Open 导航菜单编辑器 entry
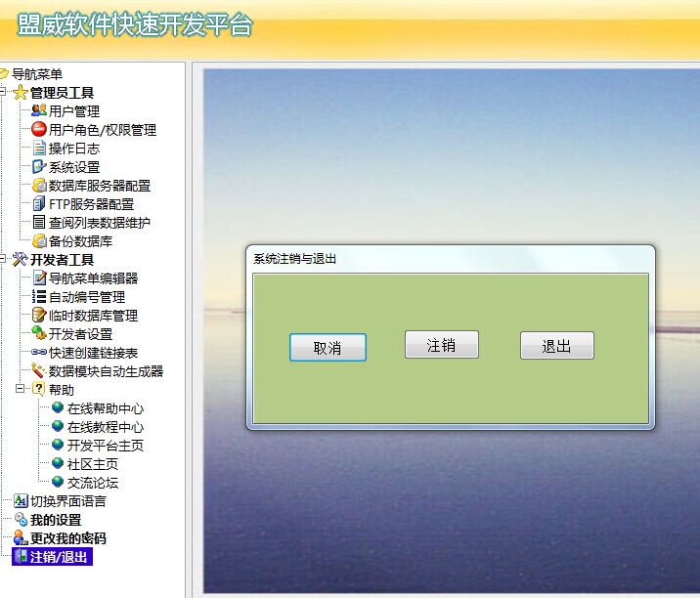700x598 pixels. point(93,278)
